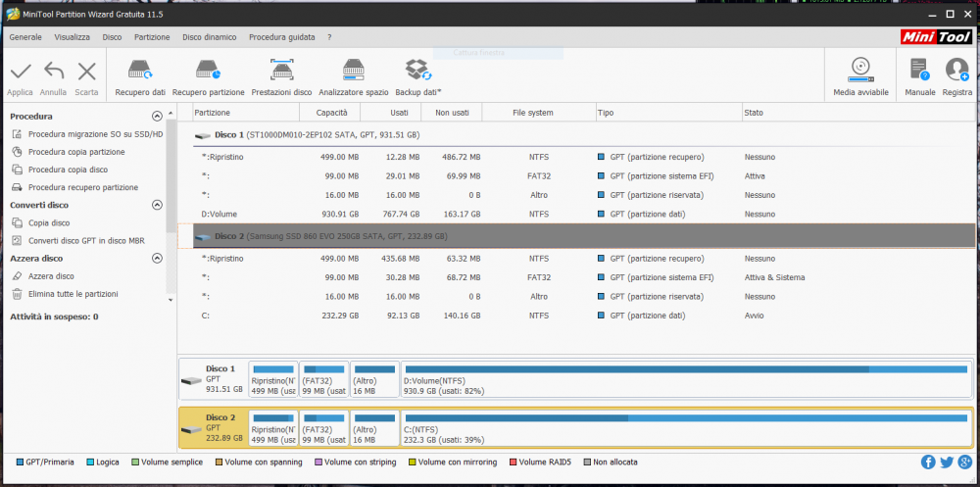
Task: Collapse the Procedura section
Action: (157, 117)
